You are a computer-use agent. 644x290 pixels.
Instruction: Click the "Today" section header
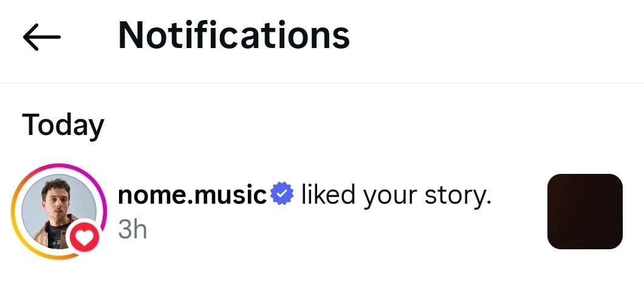coord(63,125)
